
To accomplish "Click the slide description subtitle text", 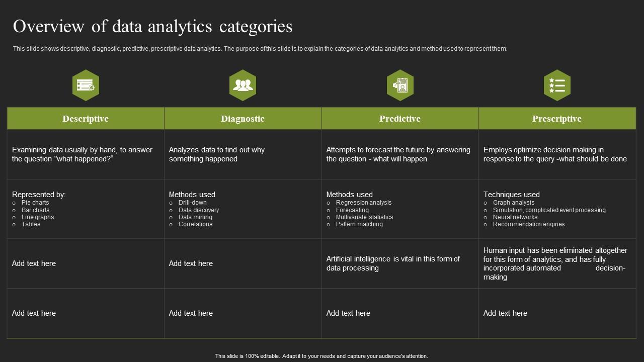I will [x=260, y=49].
